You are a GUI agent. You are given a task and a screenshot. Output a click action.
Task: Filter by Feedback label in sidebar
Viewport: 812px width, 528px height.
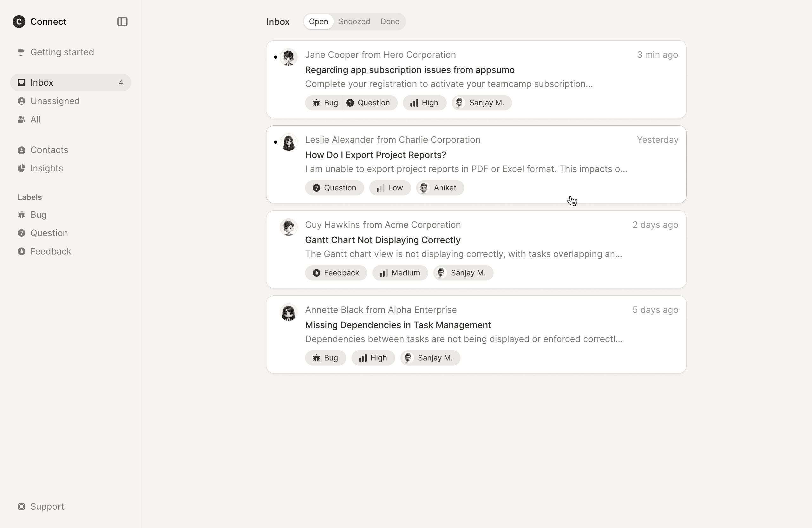(50, 252)
